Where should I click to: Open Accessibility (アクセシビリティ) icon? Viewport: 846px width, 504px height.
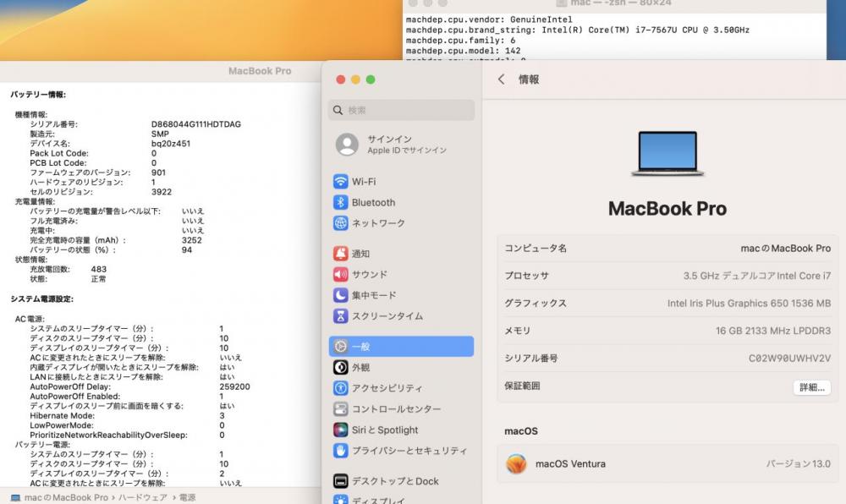tap(340, 388)
